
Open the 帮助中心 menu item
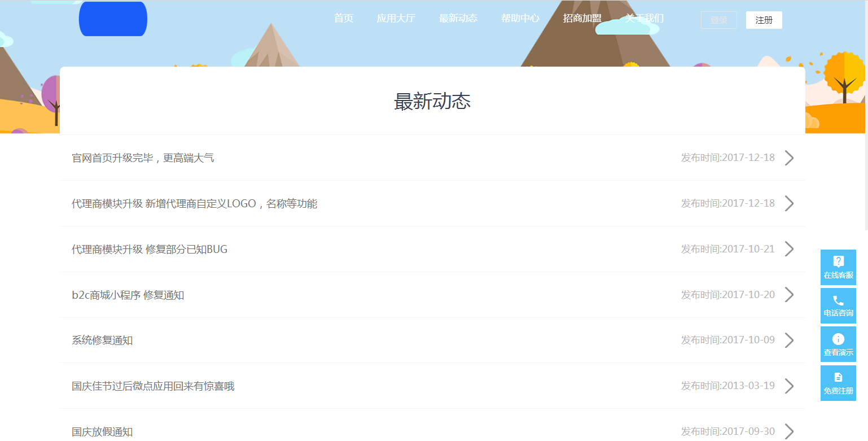(520, 18)
